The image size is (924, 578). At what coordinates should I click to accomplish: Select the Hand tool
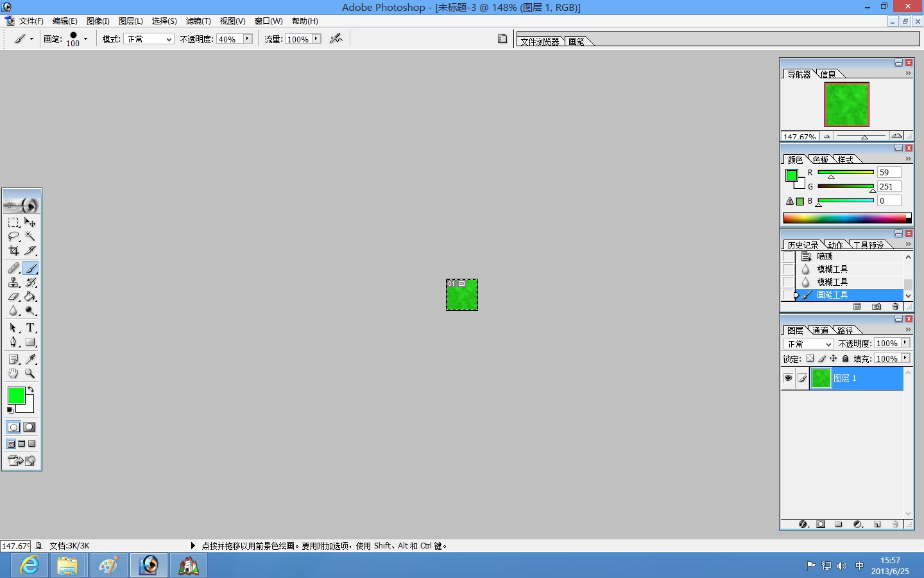point(13,373)
